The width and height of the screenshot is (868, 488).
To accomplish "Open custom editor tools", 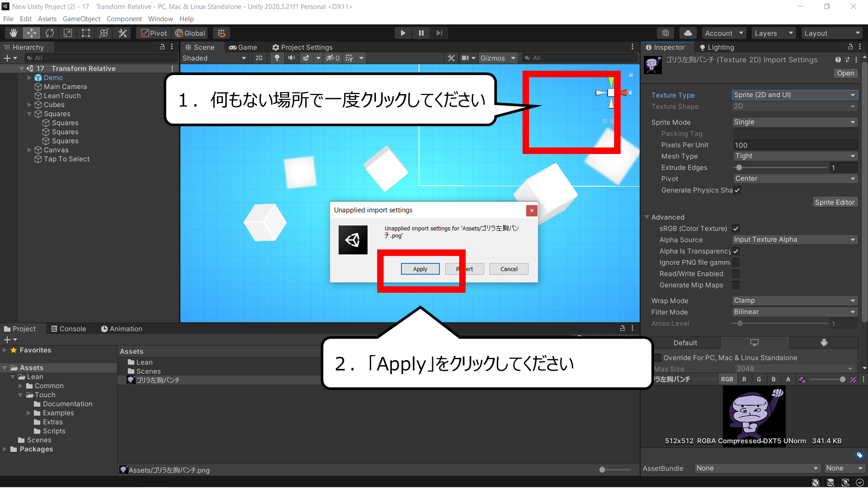I will (x=122, y=33).
